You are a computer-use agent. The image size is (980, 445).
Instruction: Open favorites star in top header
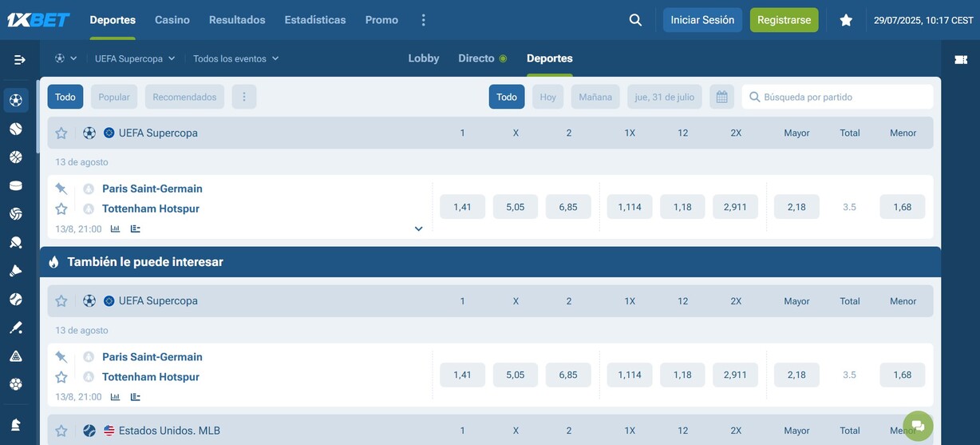(846, 20)
